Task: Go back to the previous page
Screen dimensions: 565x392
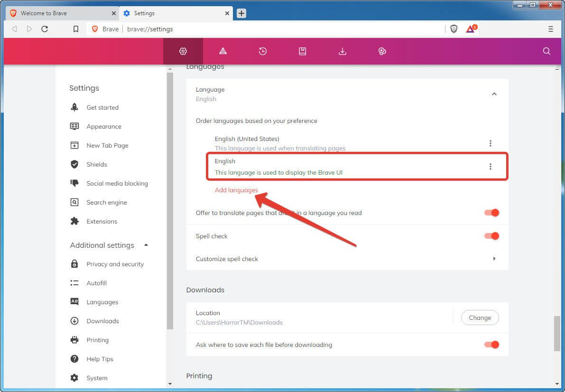Action: [14, 29]
